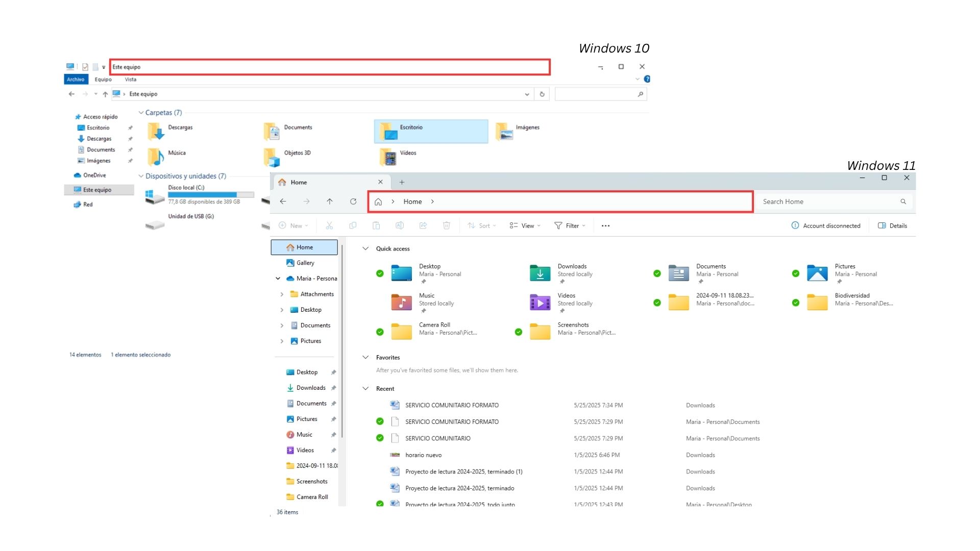Click the Disco local (C:) storage bar
The height and width of the screenshot is (551, 980).
(x=211, y=195)
